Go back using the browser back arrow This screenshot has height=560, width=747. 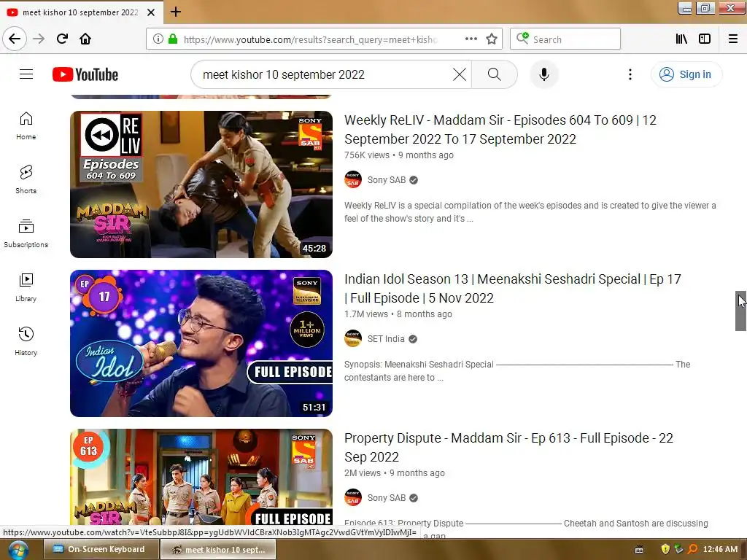pos(15,39)
